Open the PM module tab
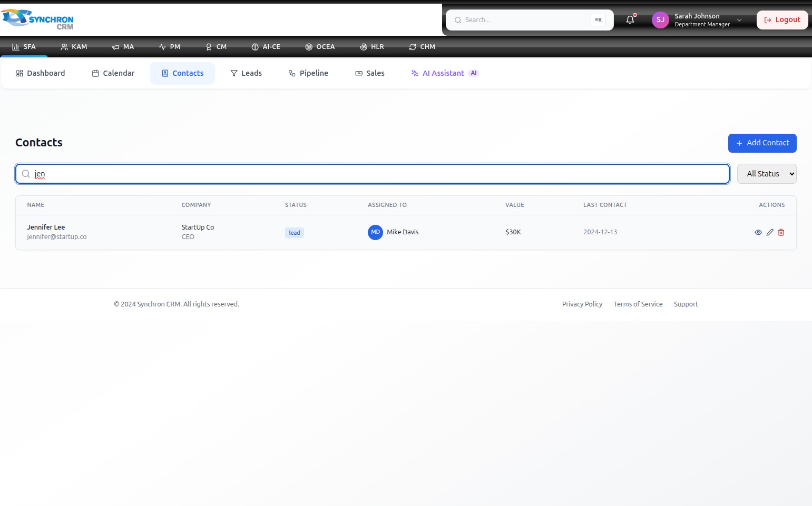Viewport: 812px width, 506px height. 170,47
